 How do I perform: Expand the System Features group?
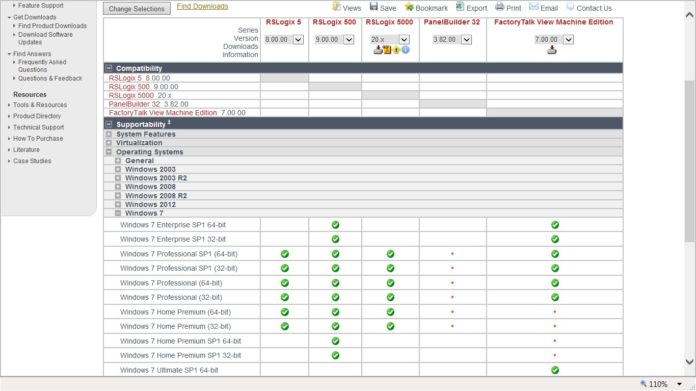click(x=109, y=134)
